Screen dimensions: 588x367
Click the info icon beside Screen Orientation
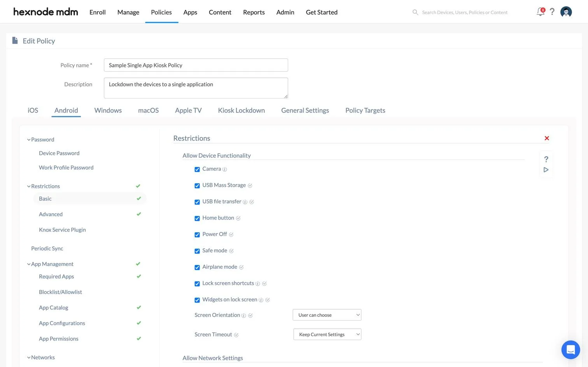(x=243, y=316)
